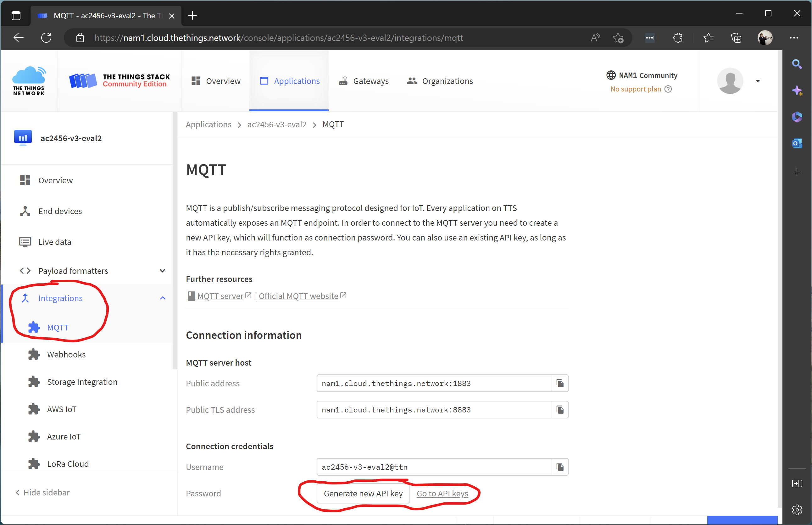The height and width of the screenshot is (525, 812).
Task: Click the Username input field
Action: (x=434, y=467)
